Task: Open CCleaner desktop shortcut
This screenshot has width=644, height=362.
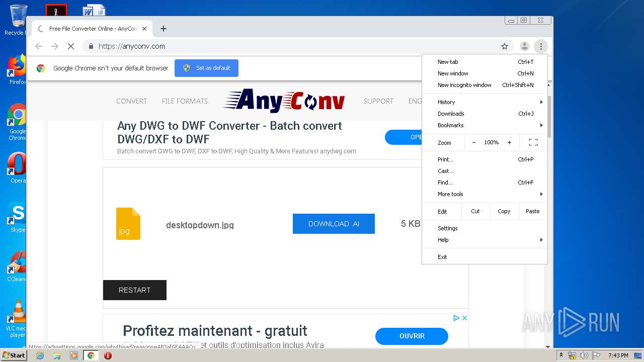Action: 17,266
